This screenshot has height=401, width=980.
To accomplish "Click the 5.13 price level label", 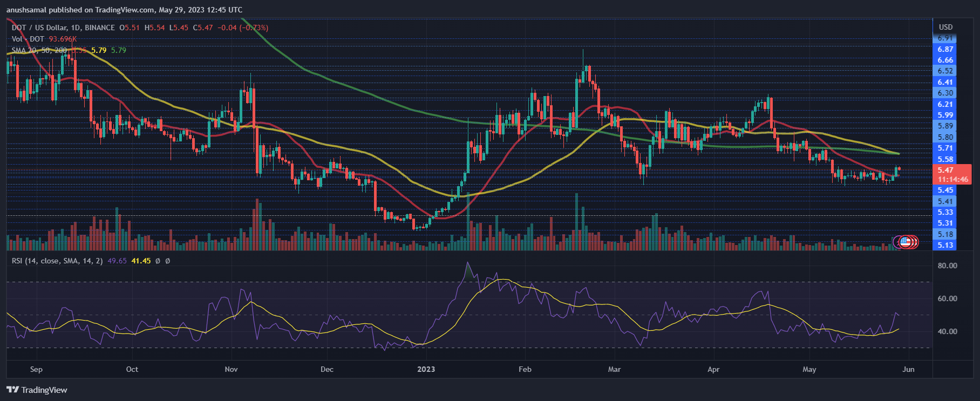I will click(945, 245).
